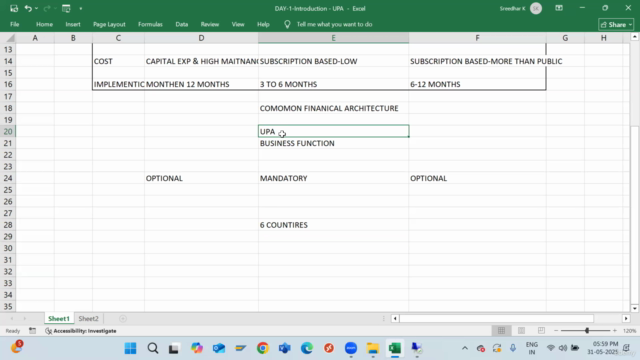
Task: Select the 6 COUNTIRES cell
Action: coord(333,225)
